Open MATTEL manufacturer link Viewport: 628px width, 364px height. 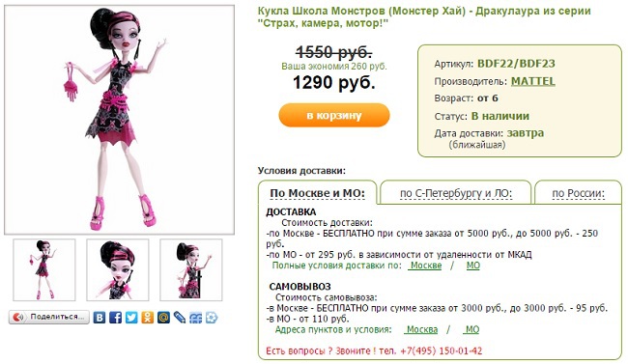point(532,81)
